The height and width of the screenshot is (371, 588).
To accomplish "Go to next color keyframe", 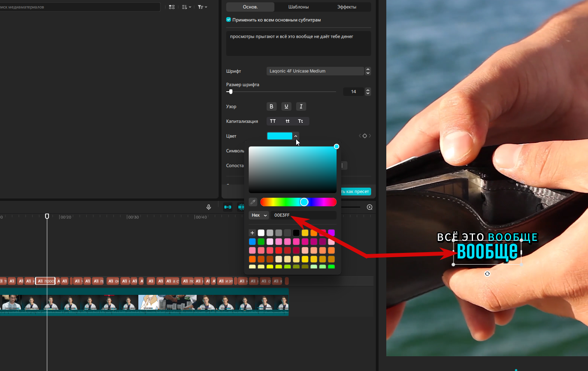I will pos(370,136).
